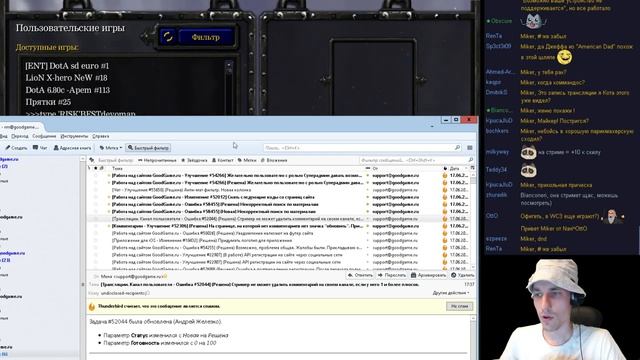Click chat username "milkyway"
640x360 pixels.
(x=497, y=152)
